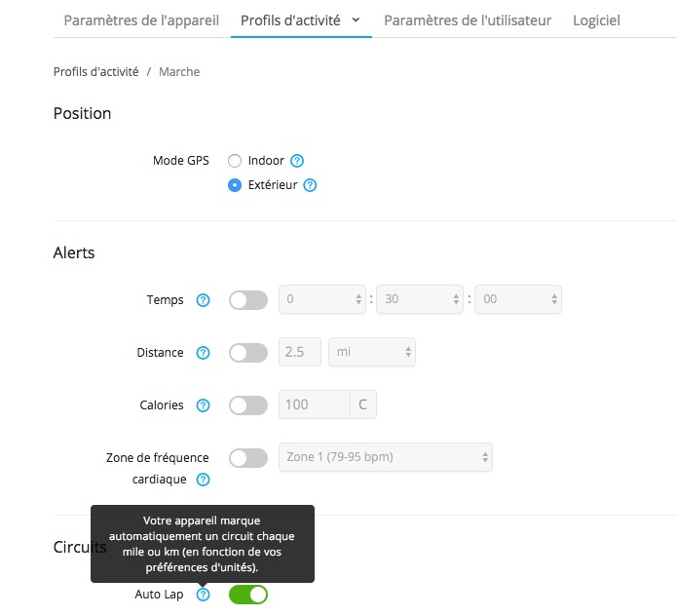Click help icon for Calories alert
The image size is (677, 616).
[203, 405]
